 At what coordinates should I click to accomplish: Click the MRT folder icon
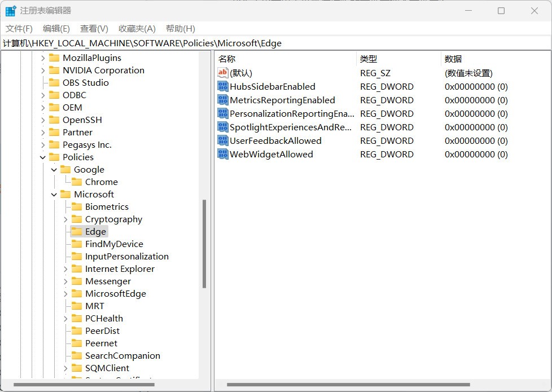pos(77,306)
